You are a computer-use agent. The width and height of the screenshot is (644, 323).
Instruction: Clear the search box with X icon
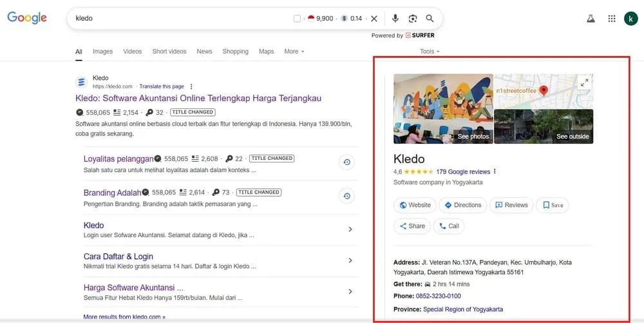point(374,19)
